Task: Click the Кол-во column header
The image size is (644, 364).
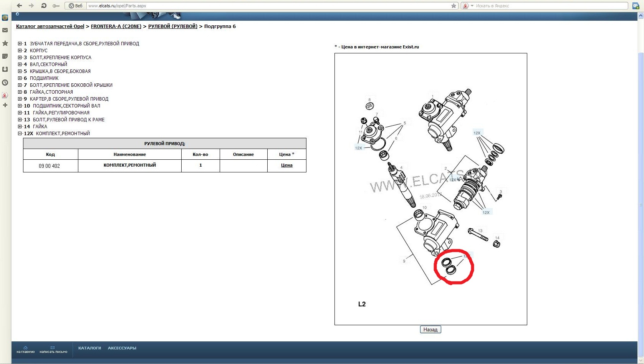Action: point(200,154)
